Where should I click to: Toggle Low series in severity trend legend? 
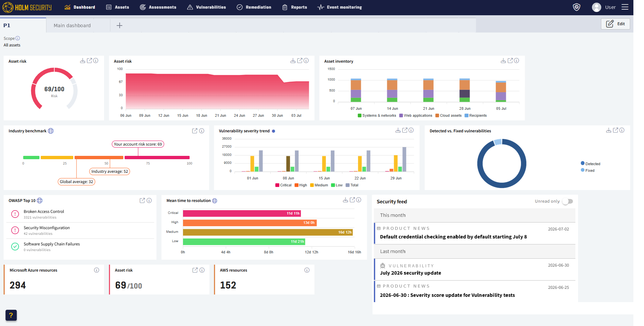pyautogui.click(x=337, y=185)
